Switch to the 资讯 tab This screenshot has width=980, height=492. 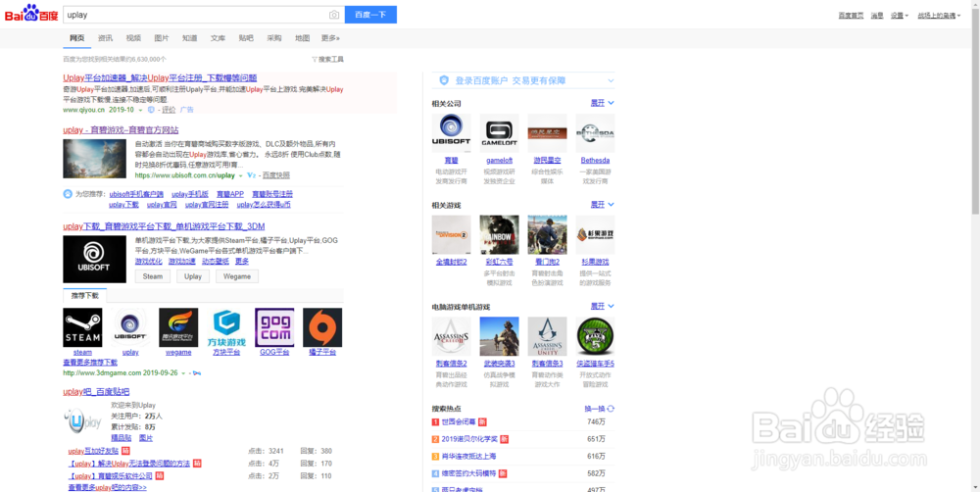(105, 38)
